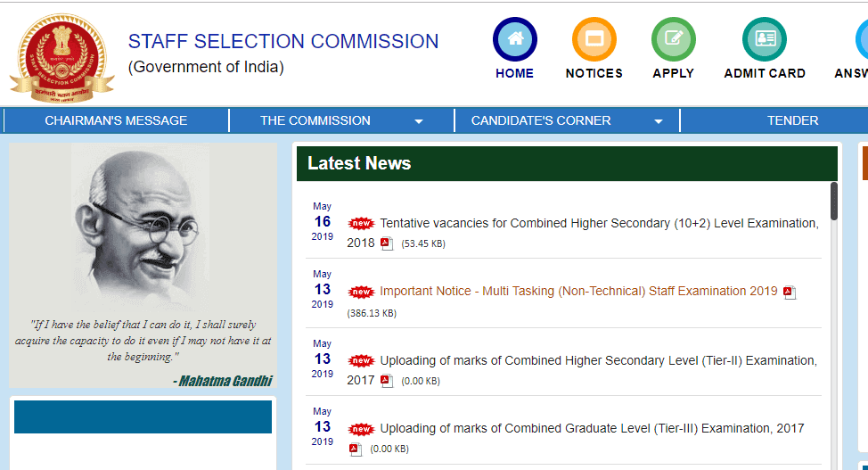Click the HOME label under the house icon
Image resolution: width=868 pixels, height=470 pixels.
(515, 73)
